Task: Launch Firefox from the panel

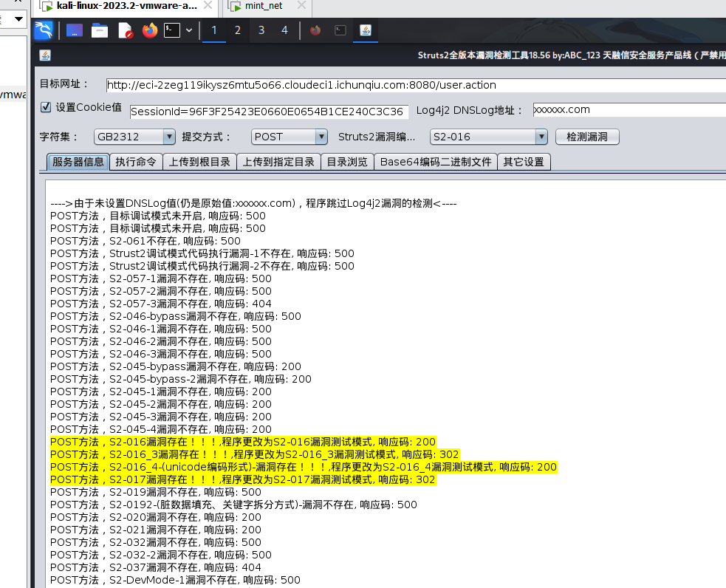Action: 149,30
